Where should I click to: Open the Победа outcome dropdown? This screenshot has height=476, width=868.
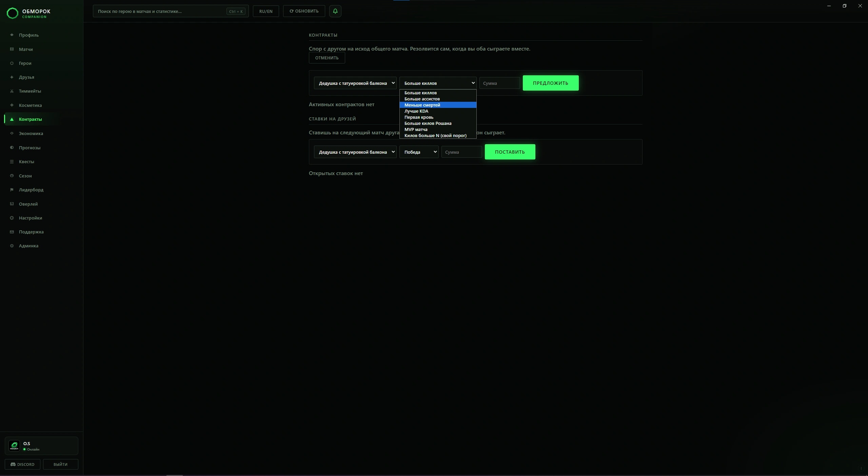coord(419,152)
